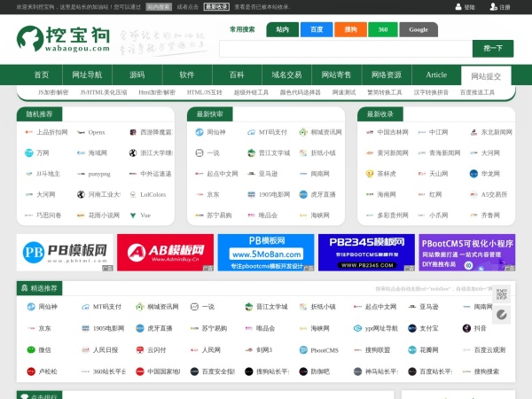
Task: Click 浙江大学 globe icon in 随机推荐
Action: (133, 153)
